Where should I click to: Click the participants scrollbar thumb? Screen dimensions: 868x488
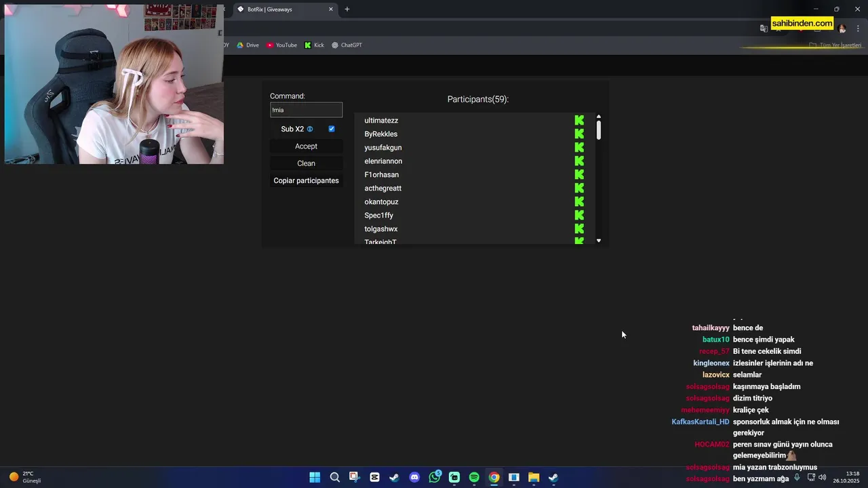tap(599, 130)
